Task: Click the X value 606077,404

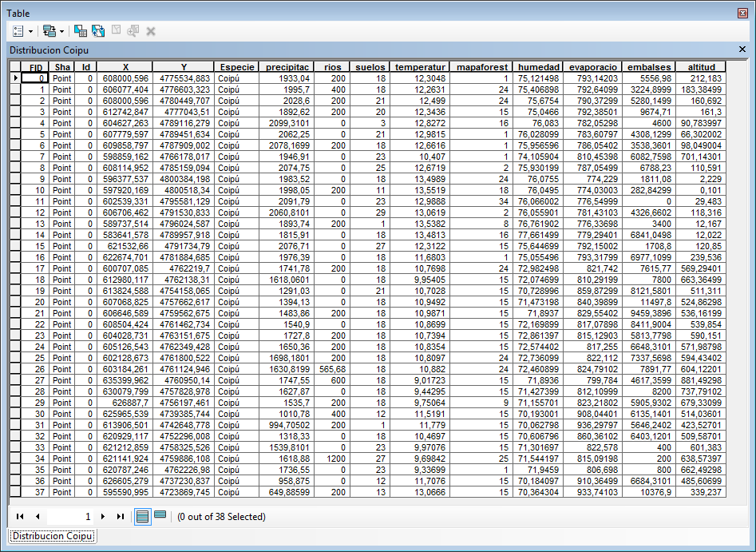Action: point(125,89)
